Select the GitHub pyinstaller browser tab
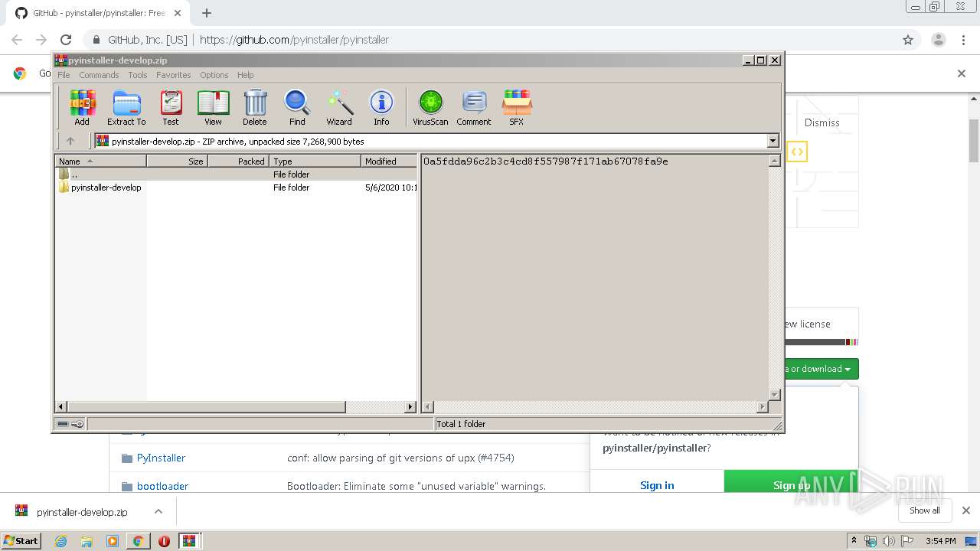This screenshot has width=980, height=551. tap(98, 13)
